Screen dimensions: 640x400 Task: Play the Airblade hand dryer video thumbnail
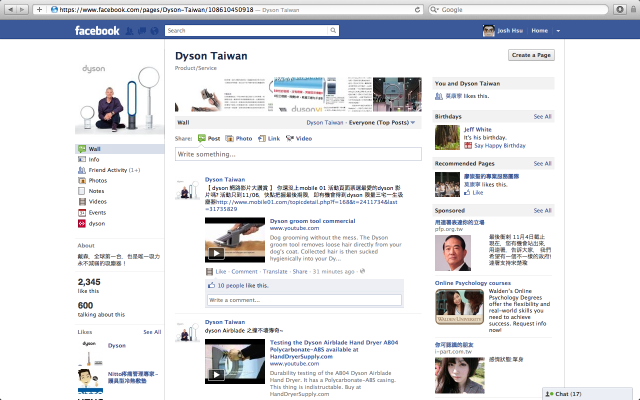click(x=235, y=361)
